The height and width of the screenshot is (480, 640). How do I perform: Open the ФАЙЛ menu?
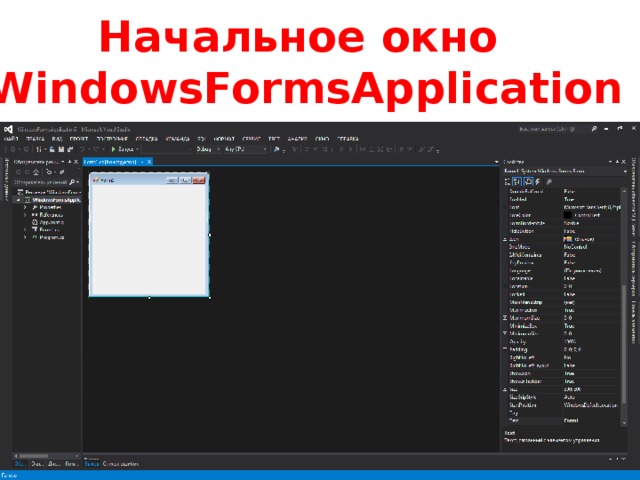(x=10, y=139)
